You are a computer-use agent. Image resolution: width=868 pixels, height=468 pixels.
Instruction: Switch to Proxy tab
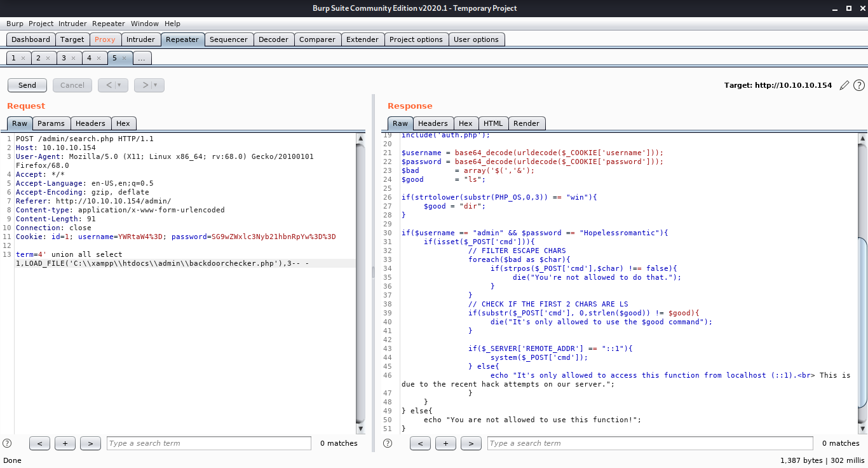click(x=105, y=39)
